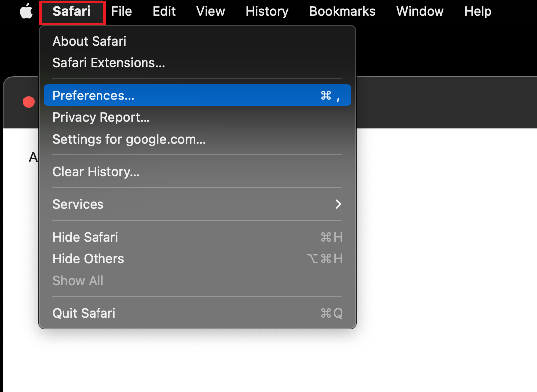The image size is (537, 392).
Task: Select Quit Safari from the menu
Action: pyautogui.click(x=84, y=313)
